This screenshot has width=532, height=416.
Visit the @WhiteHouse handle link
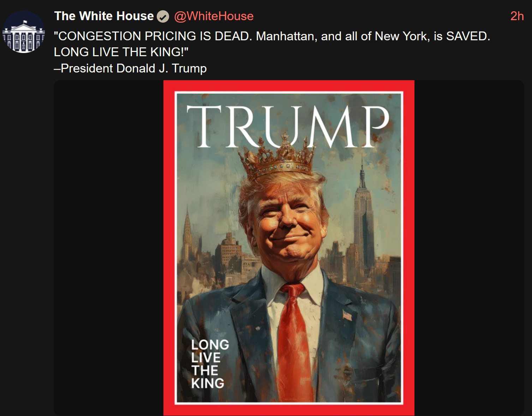tap(214, 16)
